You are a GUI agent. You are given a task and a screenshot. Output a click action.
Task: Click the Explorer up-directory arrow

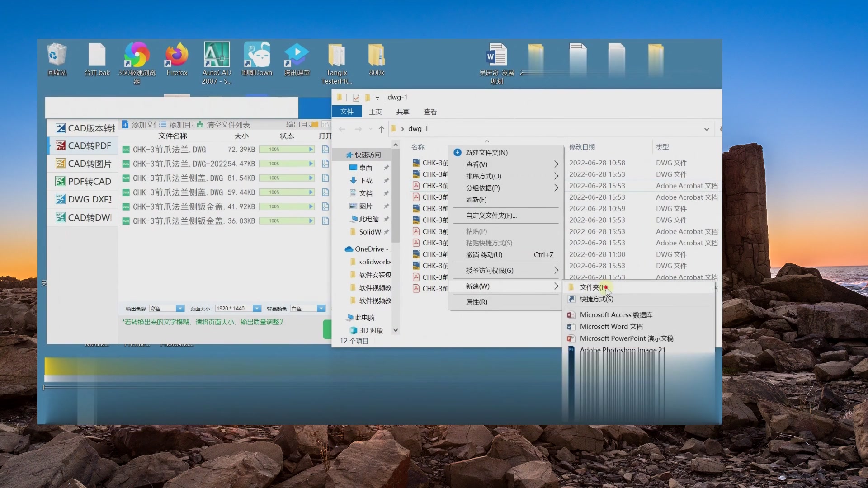381,129
